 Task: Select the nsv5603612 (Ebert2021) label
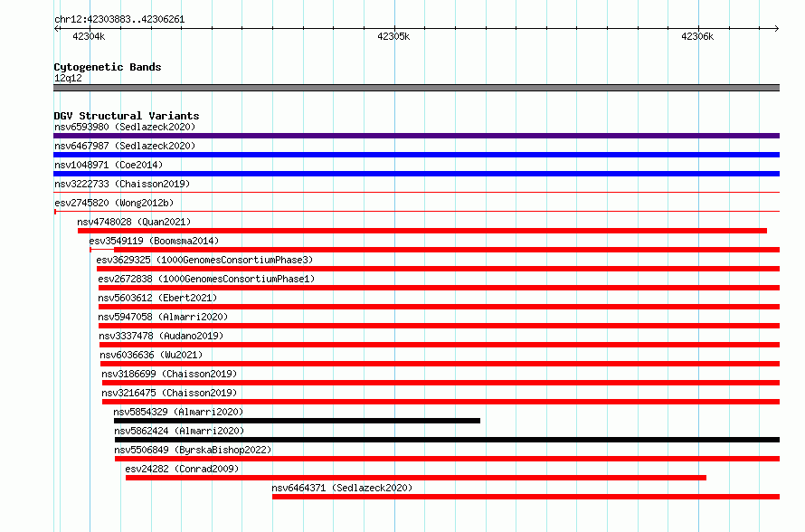point(157,298)
